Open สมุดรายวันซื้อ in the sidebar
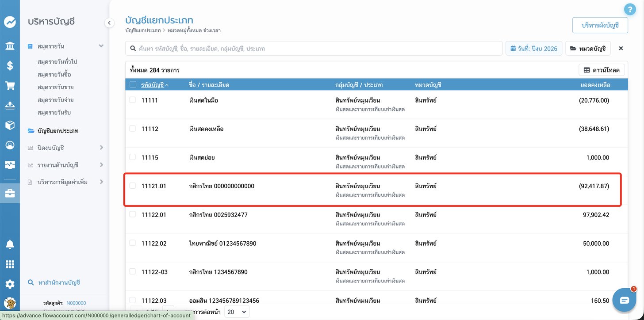644x320 pixels. coord(54,74)
